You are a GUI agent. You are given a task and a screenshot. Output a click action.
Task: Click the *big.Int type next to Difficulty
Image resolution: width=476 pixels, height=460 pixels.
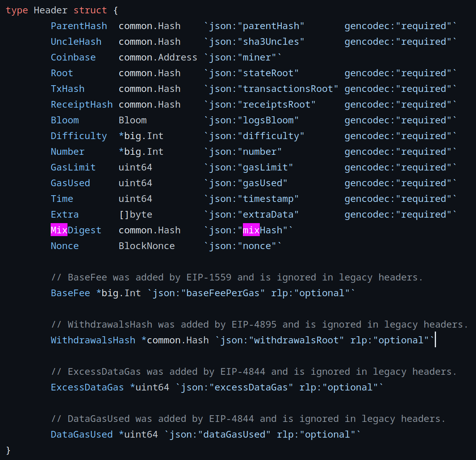click(141, 136)
